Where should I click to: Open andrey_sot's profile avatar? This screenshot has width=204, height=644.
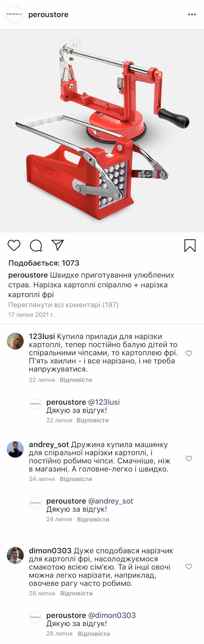click(x=15, y=449)
